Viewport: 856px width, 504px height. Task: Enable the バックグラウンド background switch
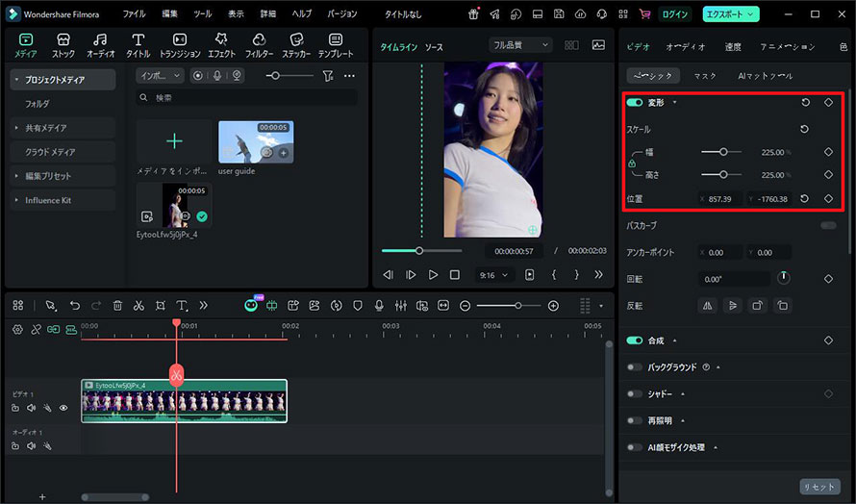click(x=635, y=367)
